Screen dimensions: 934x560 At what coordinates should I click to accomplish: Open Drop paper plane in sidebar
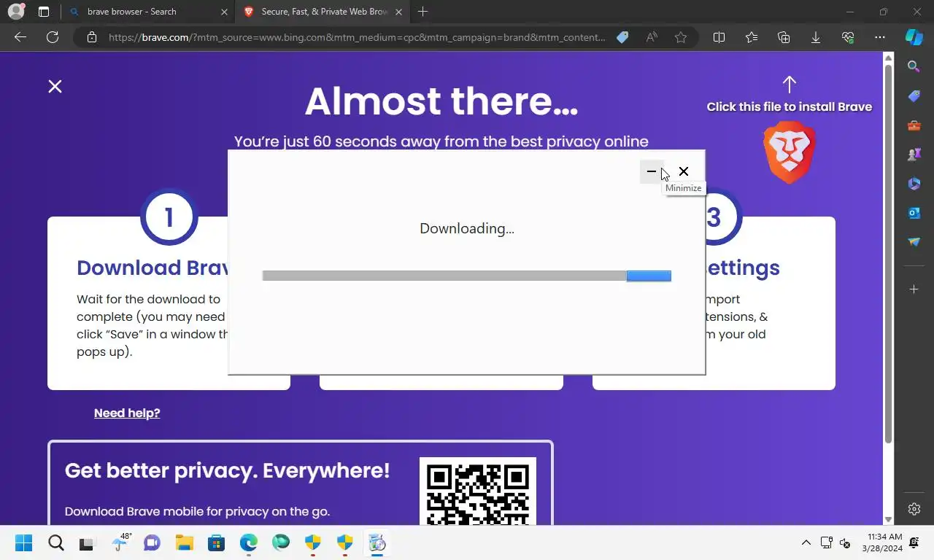(x=914, y=242)
